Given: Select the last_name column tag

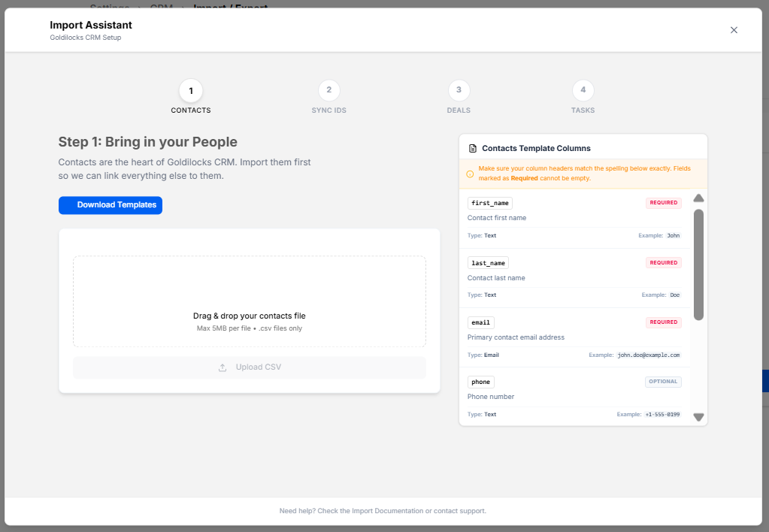Looking at the screenshot, I should (x=488, y=263).
